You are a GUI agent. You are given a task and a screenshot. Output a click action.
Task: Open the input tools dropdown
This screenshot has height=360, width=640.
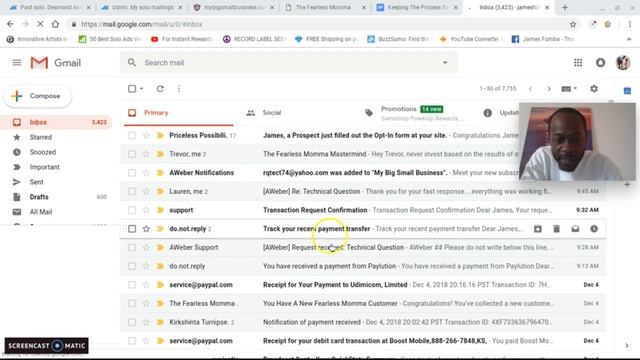(x=569, y=89)
